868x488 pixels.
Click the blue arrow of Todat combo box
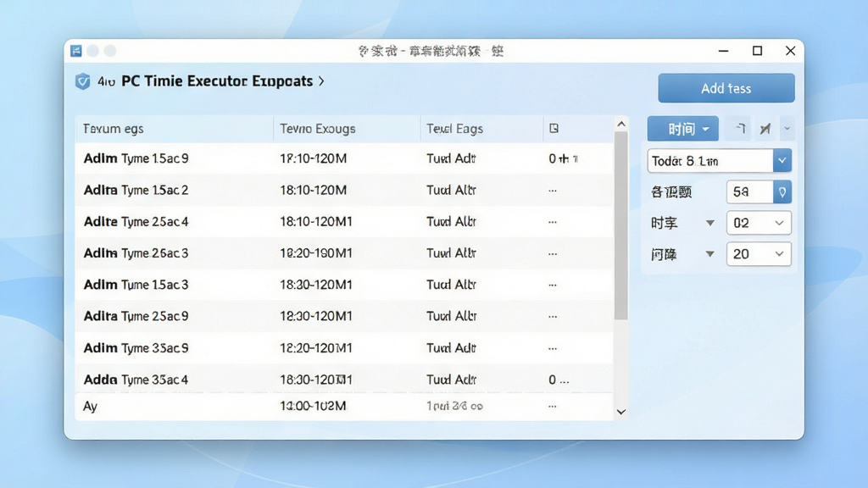click(782, 161)
